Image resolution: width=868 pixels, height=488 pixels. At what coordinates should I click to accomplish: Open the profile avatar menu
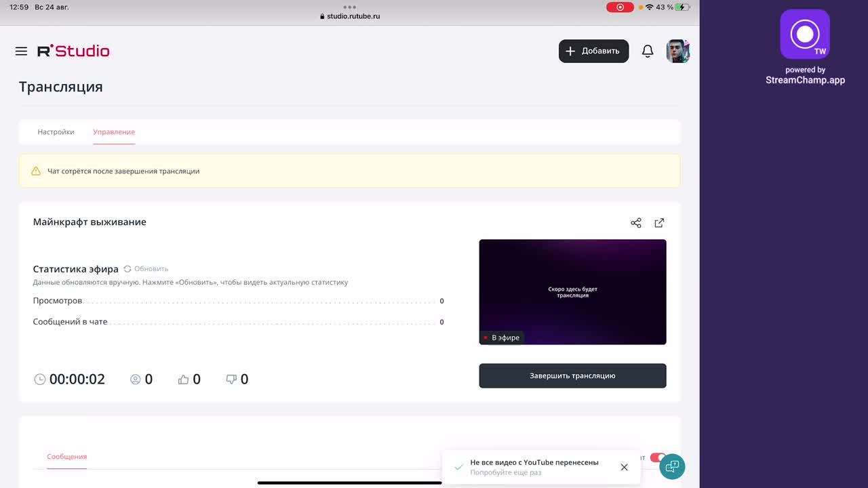tap(677, 51)
